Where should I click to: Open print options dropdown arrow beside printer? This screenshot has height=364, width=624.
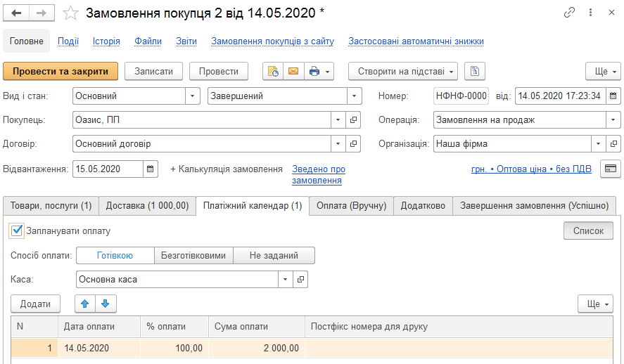pos(328,72)
